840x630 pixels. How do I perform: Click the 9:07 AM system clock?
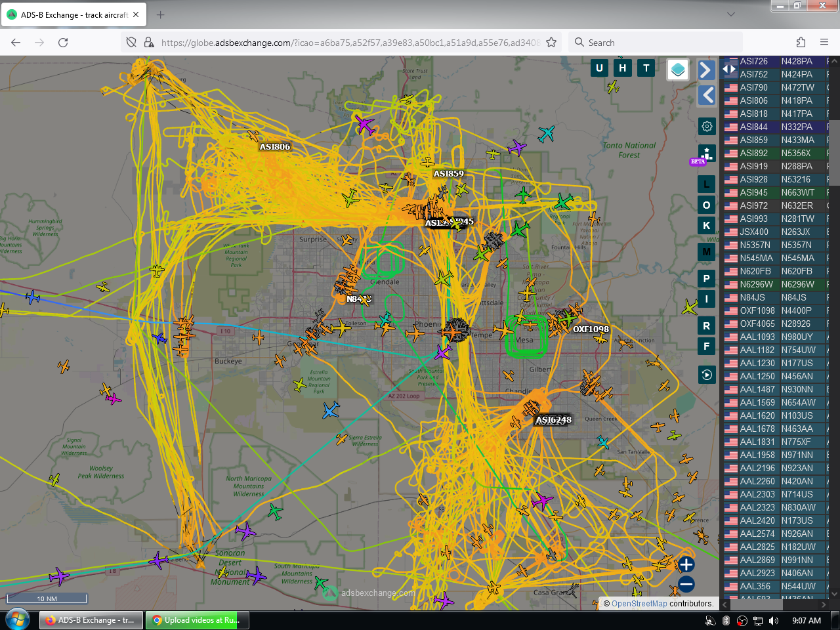807,621
